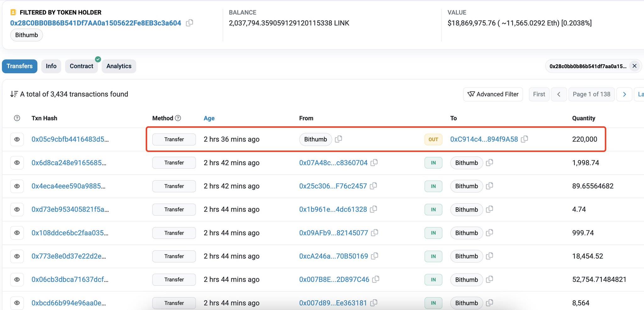The image size is (644, 310).
Task: Preview transaction 0xd73eb953405821f5a with the eye icon
Action: (17, 209)
